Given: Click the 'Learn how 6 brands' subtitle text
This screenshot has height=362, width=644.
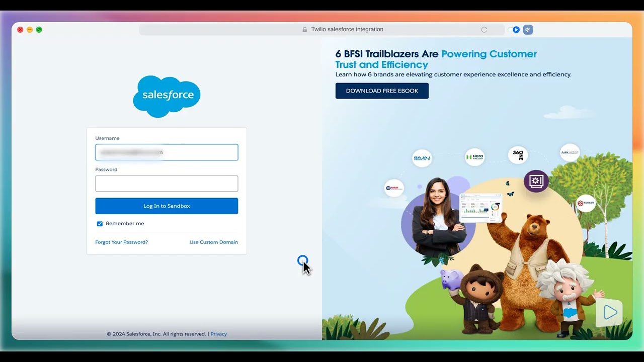Looking at the screenshot, I should click(x=453, y=74).
